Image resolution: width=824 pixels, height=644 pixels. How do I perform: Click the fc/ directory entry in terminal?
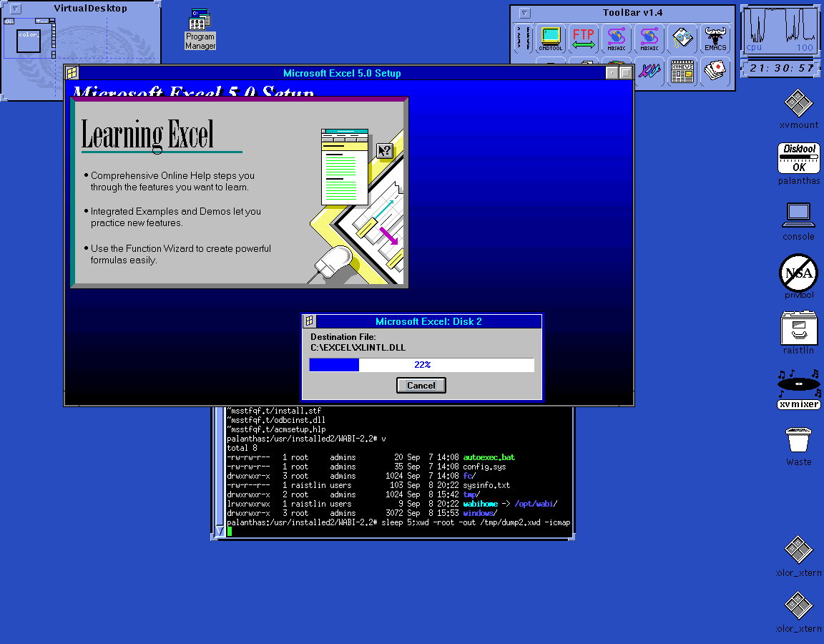pyautogui.click(x=469, y=476)
